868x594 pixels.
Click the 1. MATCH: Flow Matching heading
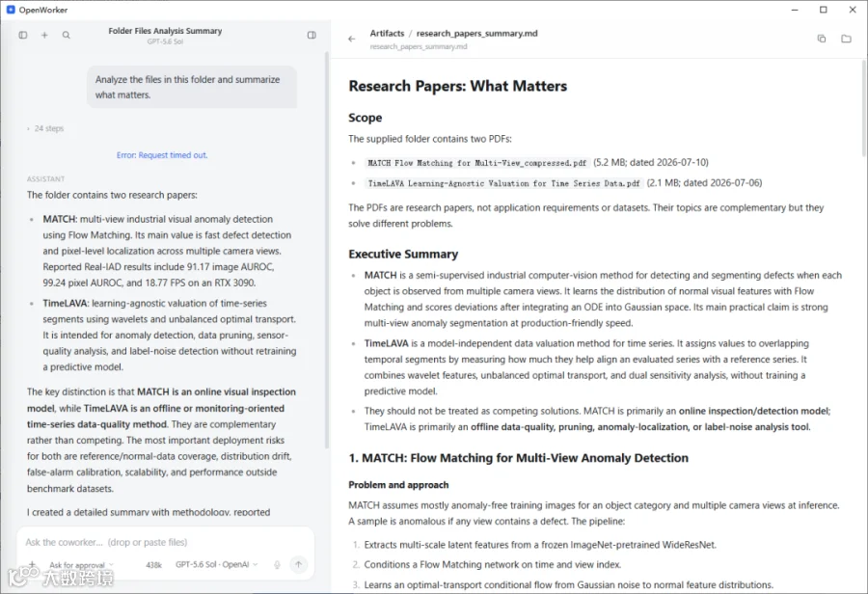518,458
